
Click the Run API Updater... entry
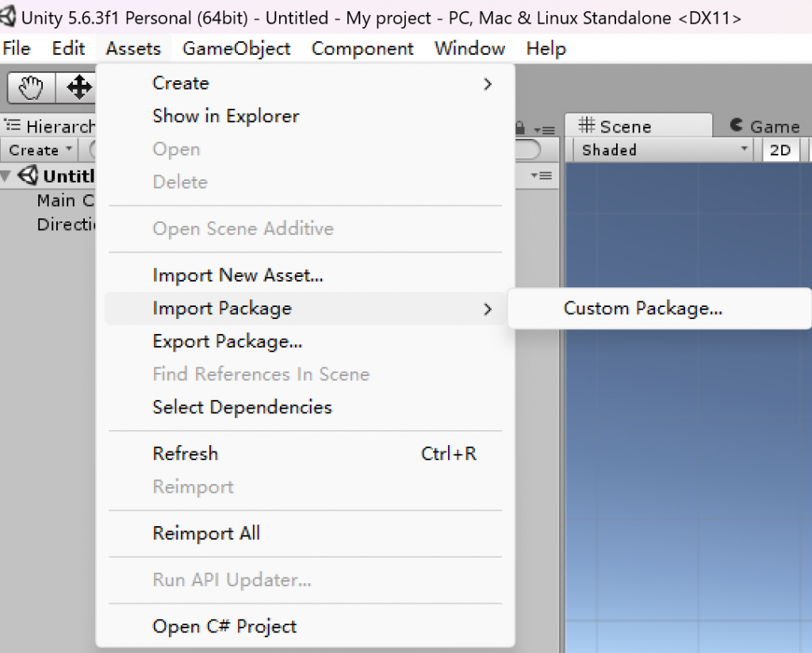tap(305, 581)
